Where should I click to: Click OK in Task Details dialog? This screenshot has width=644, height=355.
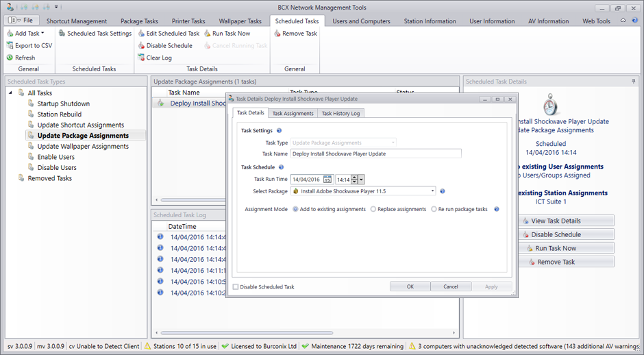pos(410,286)
